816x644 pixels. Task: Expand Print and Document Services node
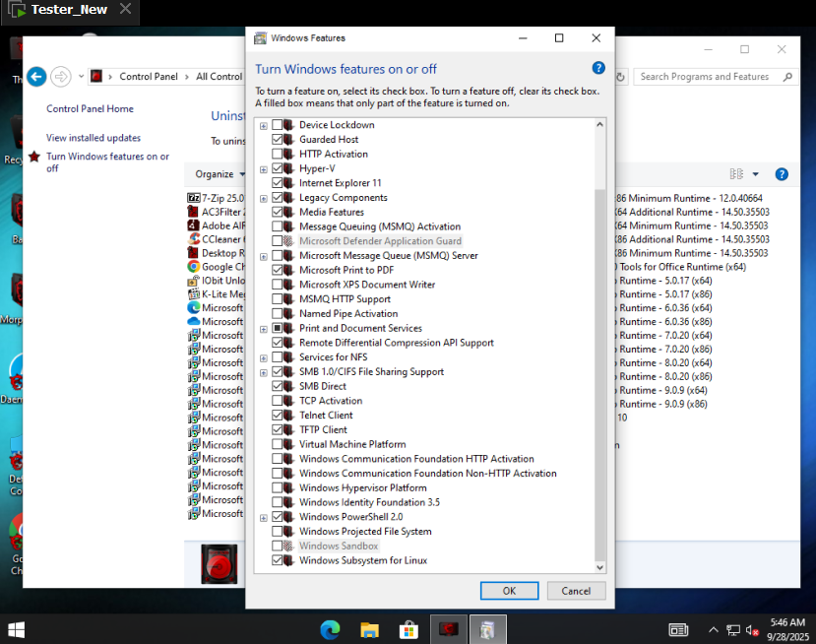[x=264, y=330]
